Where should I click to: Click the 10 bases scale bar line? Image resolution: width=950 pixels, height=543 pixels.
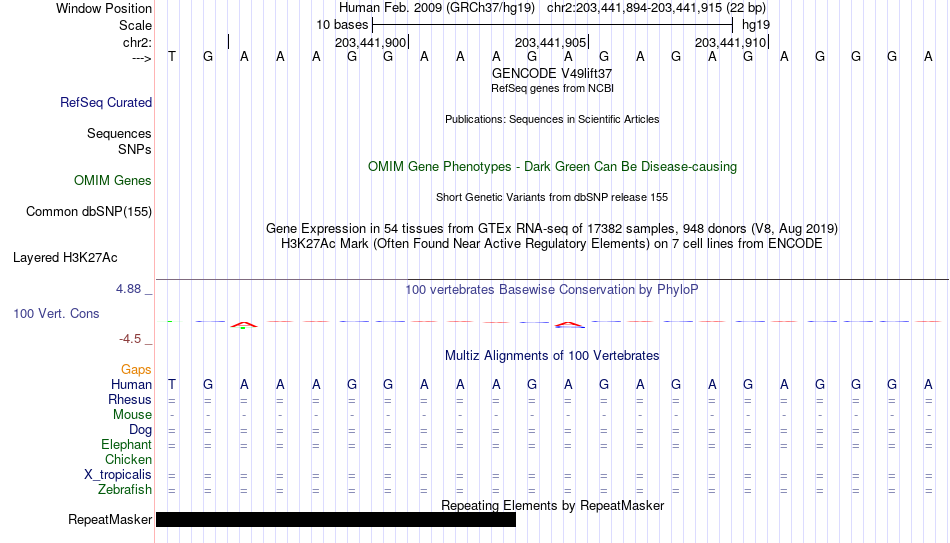point(553,25)
